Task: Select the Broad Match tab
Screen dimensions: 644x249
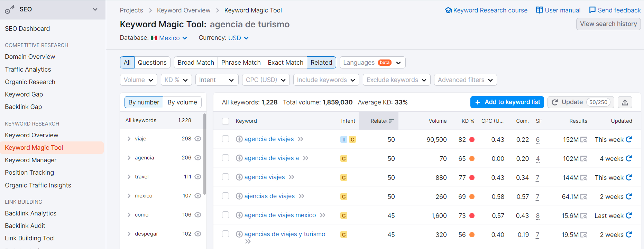Action: click(x=196, y=63)
